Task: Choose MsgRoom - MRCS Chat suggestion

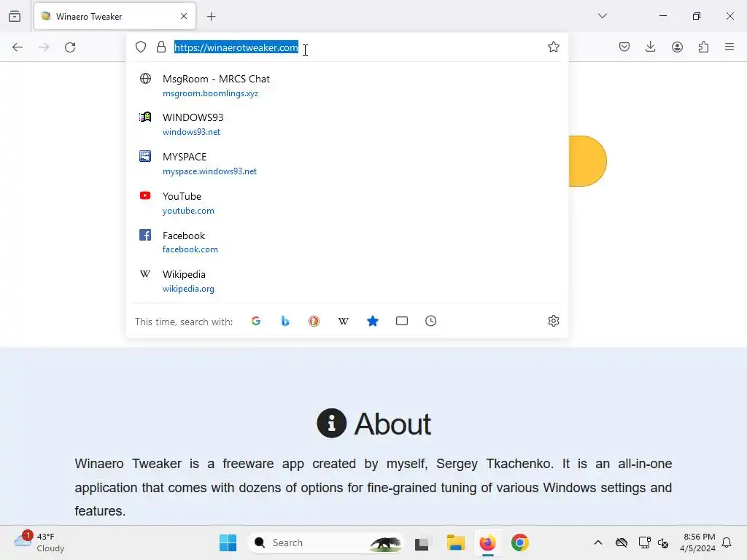Action: click(x=347, y=86)
